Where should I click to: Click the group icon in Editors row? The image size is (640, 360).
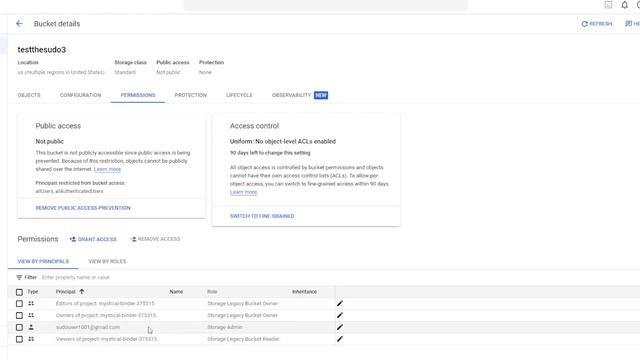click(31, 303)
